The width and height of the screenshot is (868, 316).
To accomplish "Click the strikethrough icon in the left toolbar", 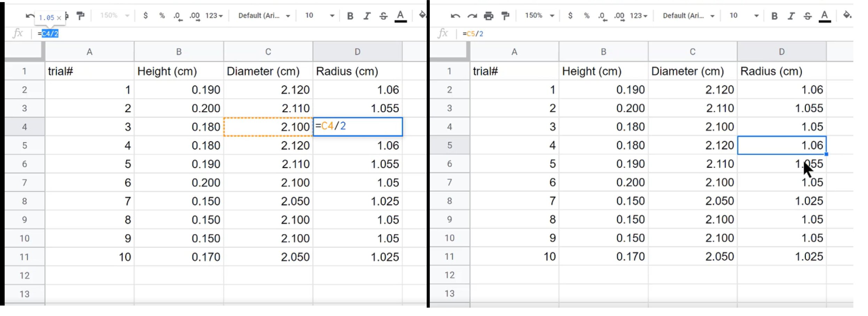I will click(x=383, y=16).
